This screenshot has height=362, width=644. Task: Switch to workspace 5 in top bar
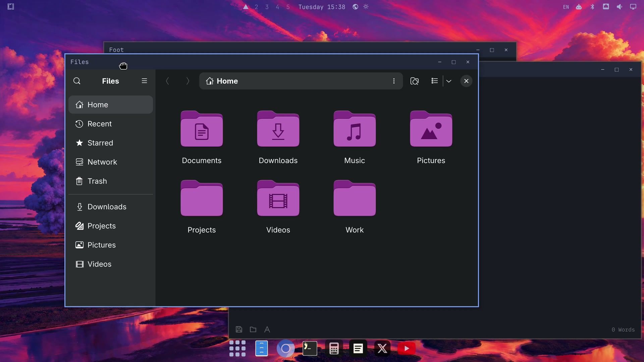tap(288, 7)
